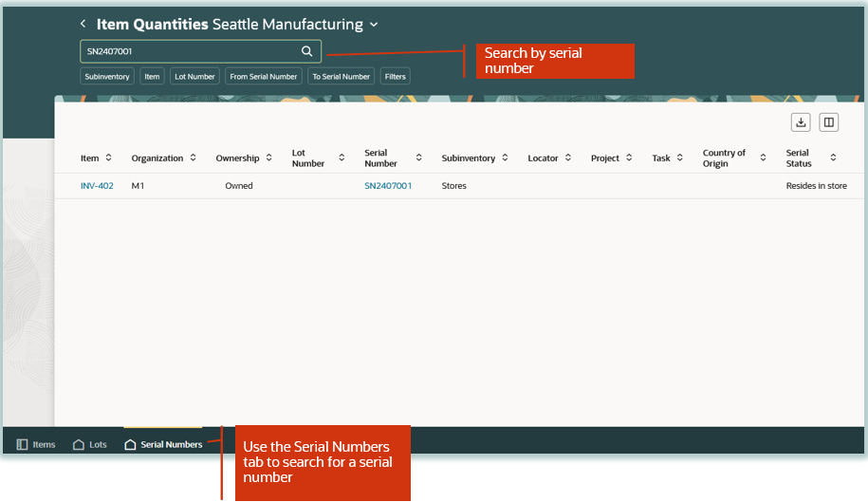Switch to the Items tab
The height and width of the screenshot is (502, 868).
coord(36,444)
